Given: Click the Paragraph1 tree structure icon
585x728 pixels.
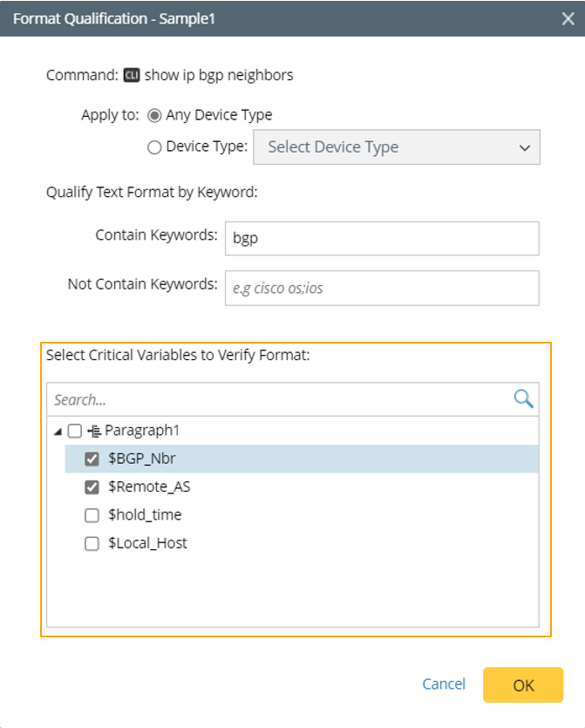Looking at the screenshot, I should pyautogui.click(x=94, y=431).
